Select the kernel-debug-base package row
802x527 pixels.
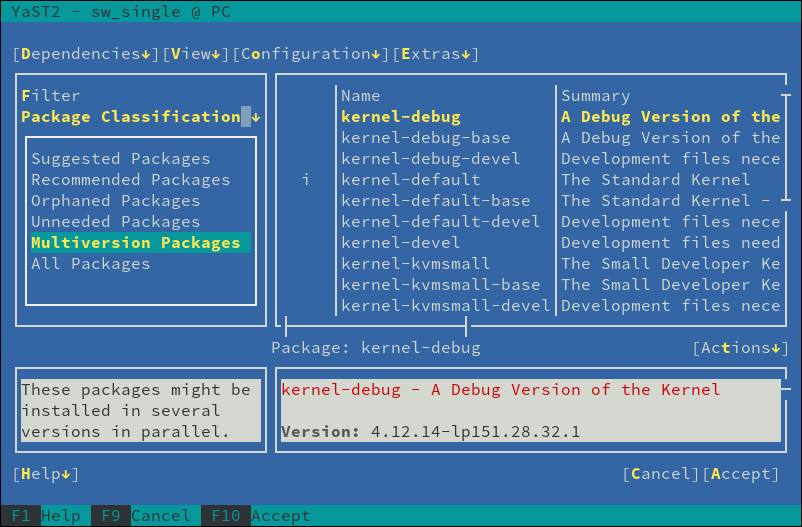425,138
